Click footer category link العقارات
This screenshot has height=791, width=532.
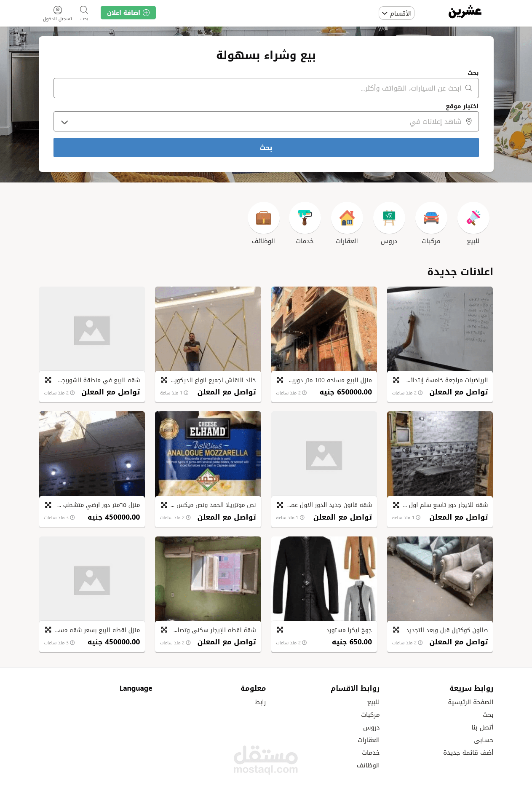click(x=369, y=740)
